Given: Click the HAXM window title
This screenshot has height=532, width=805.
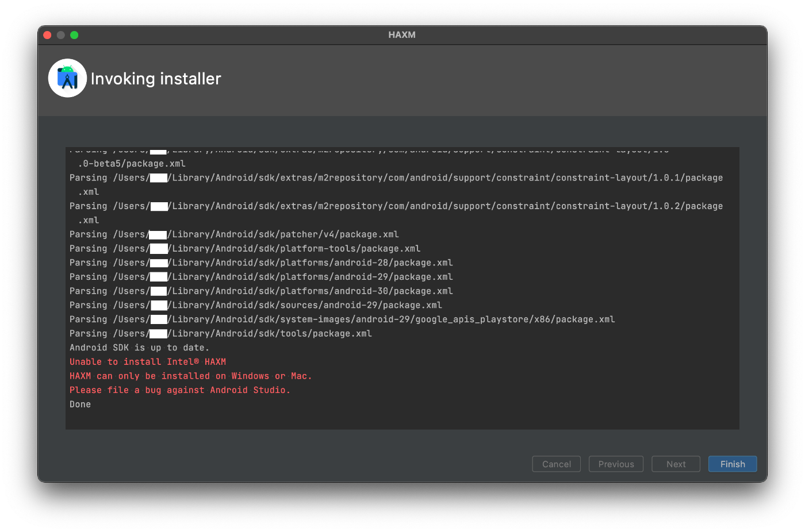Looking at the screenshot, I should [x=402, y=35].
